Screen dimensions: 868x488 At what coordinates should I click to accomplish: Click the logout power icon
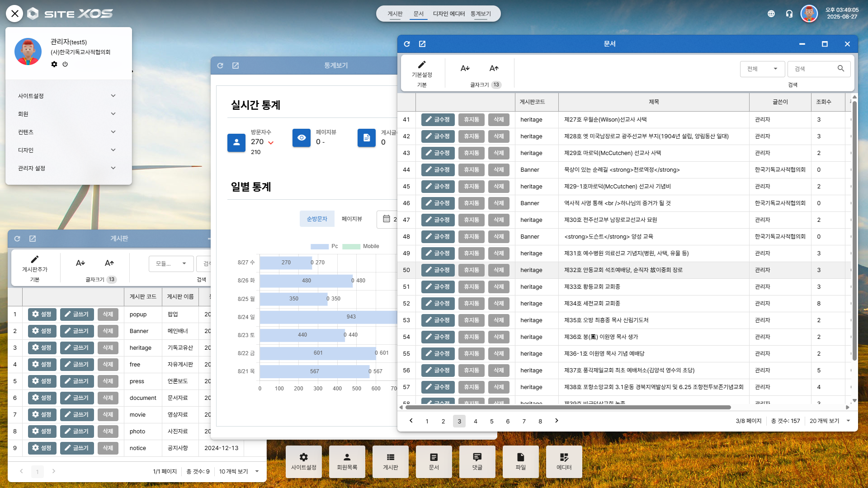click(x=65, y=64)
